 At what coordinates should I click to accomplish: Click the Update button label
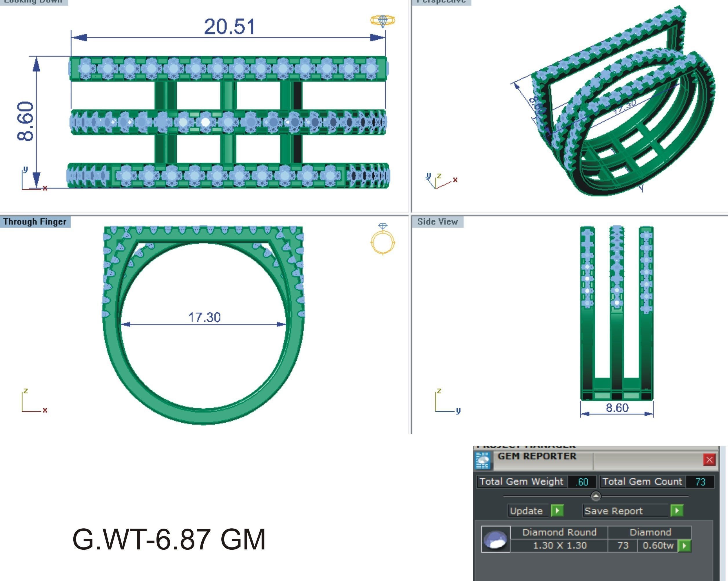tap(526, 511)
